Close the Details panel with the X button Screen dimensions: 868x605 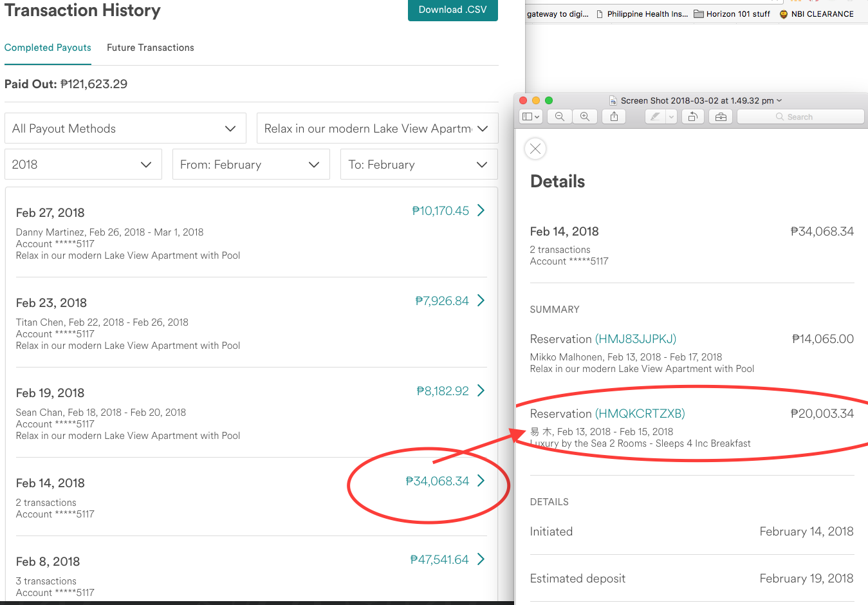tap(535, 149)
